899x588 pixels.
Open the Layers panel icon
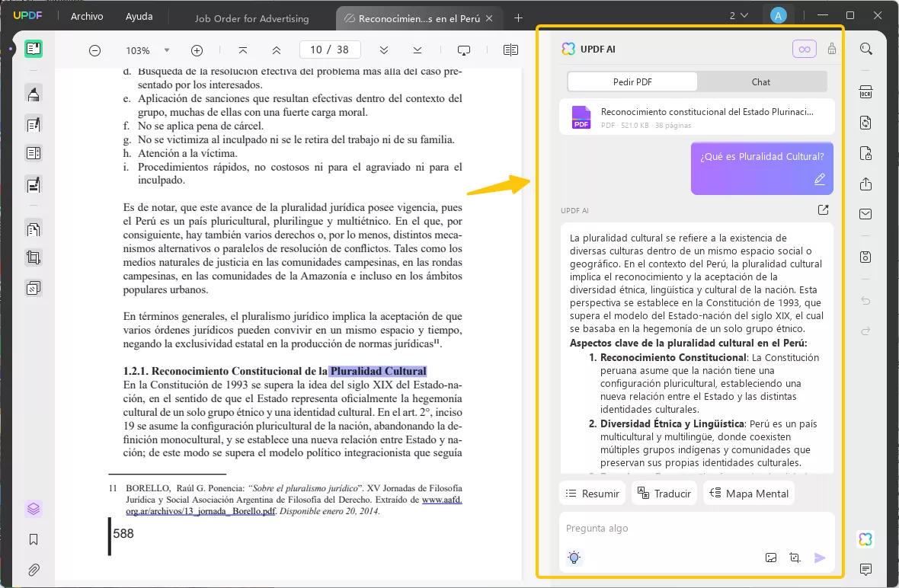pos(34,509)
